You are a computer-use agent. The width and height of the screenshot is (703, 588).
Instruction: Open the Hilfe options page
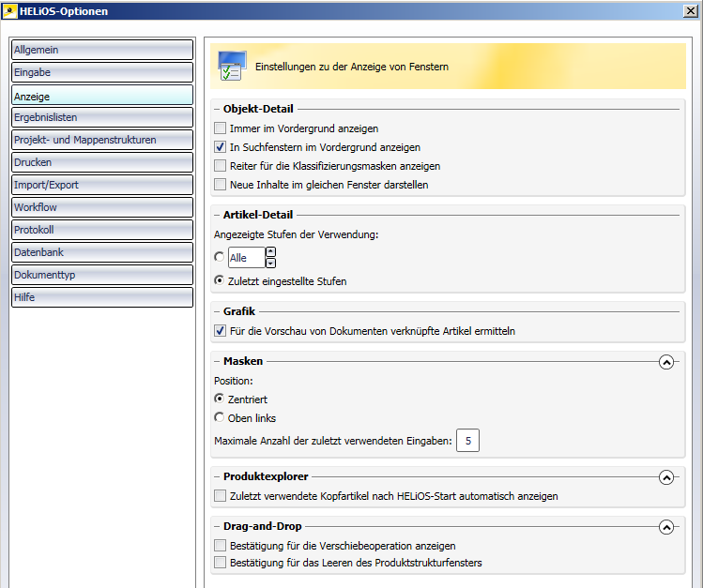click(x=102, y=297)
